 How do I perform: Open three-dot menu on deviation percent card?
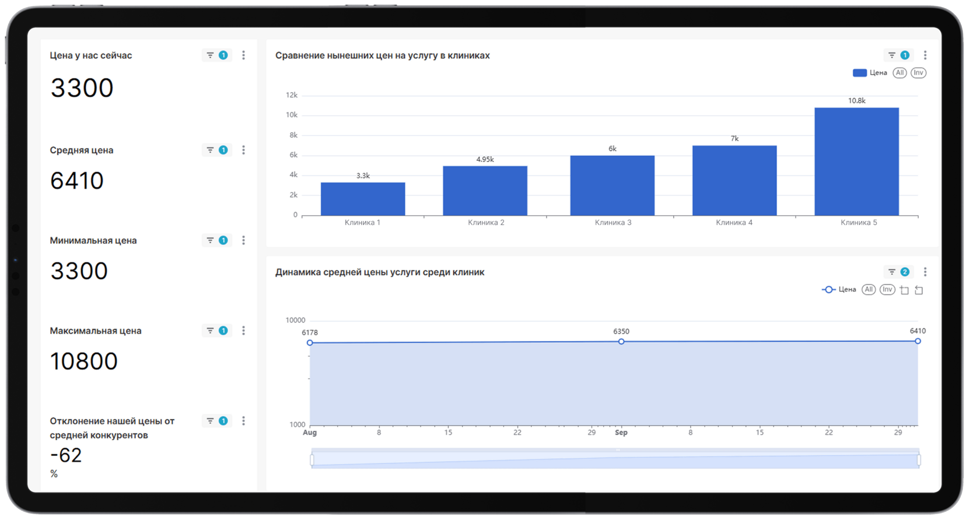pos(244,421)
